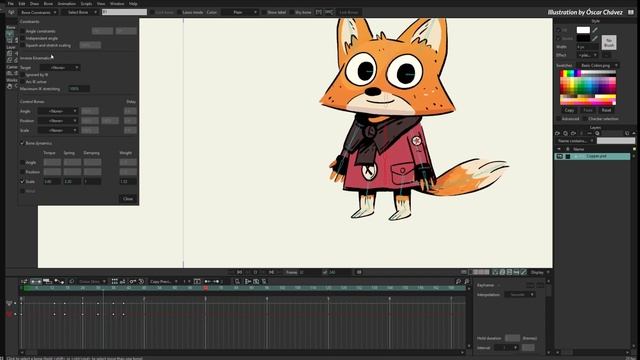Click the timeline zoom-out magnifier icon

(x=467, y=281)
